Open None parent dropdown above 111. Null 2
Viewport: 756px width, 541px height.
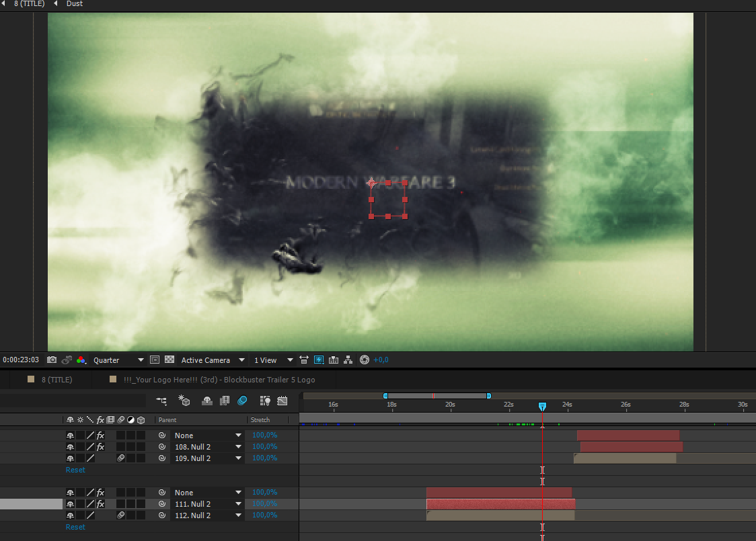(207, 493)
